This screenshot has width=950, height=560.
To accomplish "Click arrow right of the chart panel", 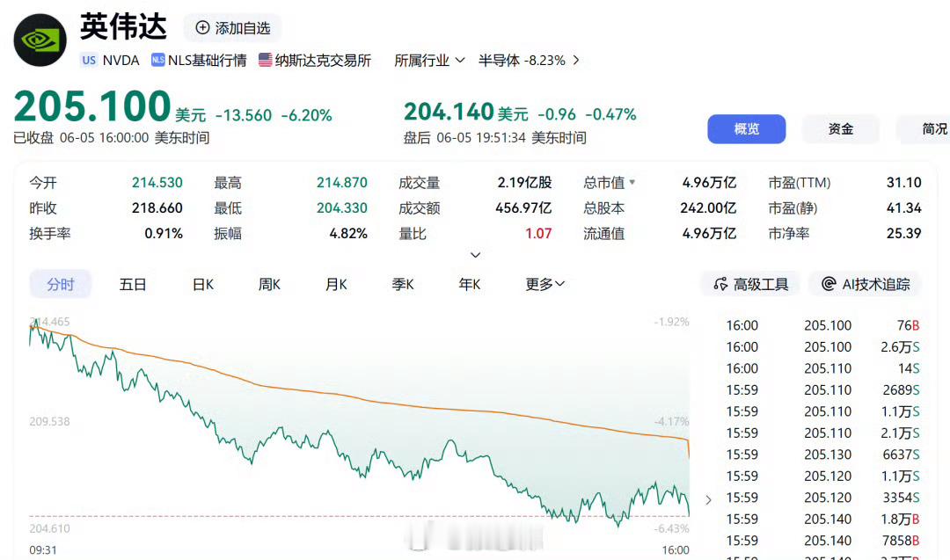I will point(708,500).
